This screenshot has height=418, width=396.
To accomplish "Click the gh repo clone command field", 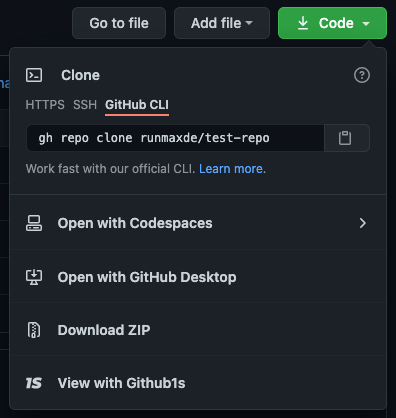I will click(175, 138).
